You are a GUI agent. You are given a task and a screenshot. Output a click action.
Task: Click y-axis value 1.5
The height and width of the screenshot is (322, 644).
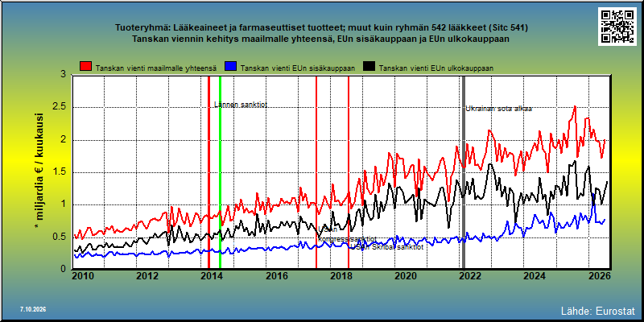pyautogui.click(x=60, y=172)
